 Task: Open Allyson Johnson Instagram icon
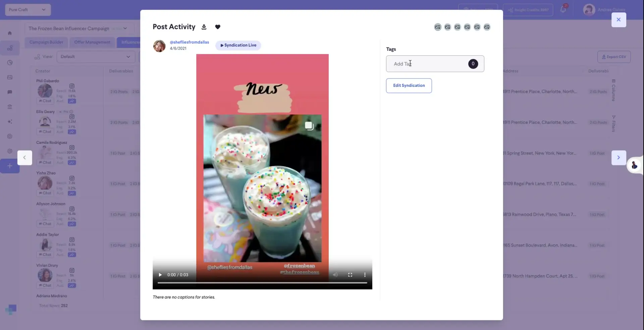[72, 209]
